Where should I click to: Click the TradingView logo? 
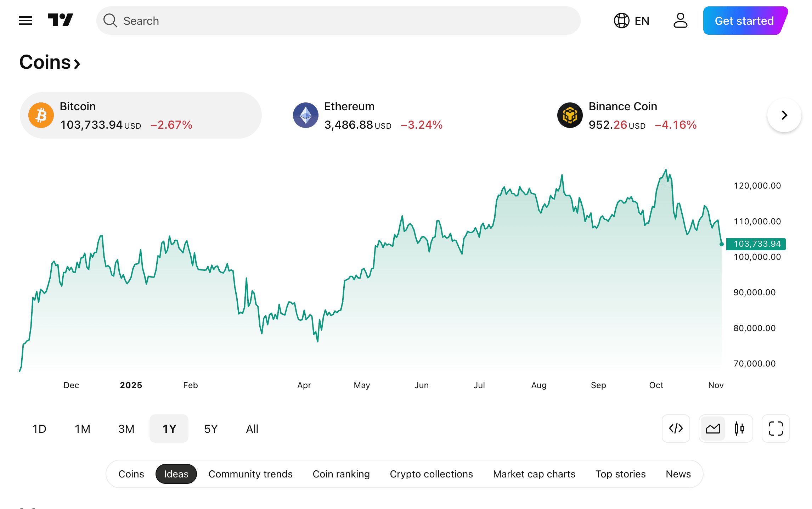coord(60,21)
